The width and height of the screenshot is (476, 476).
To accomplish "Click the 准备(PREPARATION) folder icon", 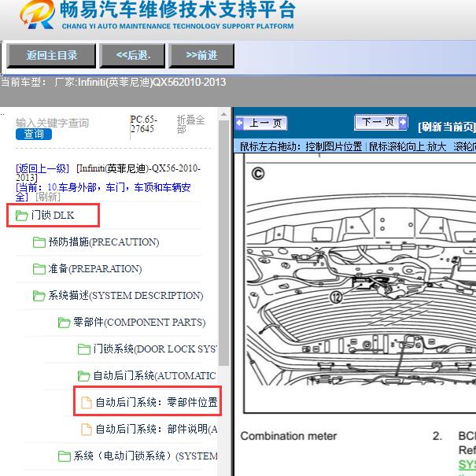I will click(39, 269).
